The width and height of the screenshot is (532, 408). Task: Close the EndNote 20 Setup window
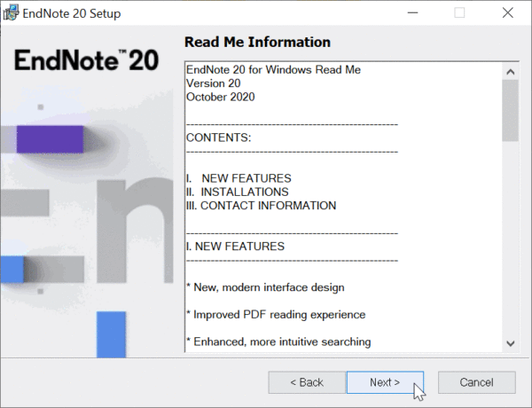[507, 13]
